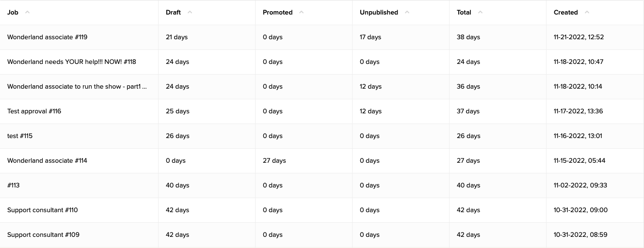644x248 pixels.
Task: Open Support consultant #109 job
Action: pyautogui.click(x=43, y=235)
